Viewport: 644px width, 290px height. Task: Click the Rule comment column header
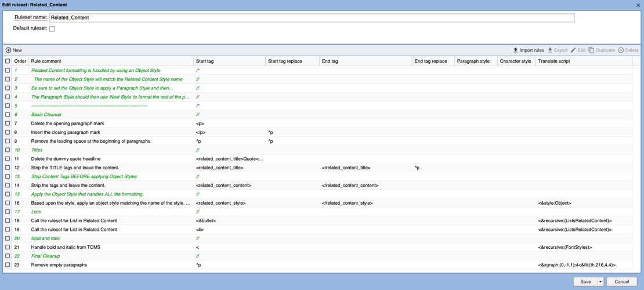tap(111, 61)
